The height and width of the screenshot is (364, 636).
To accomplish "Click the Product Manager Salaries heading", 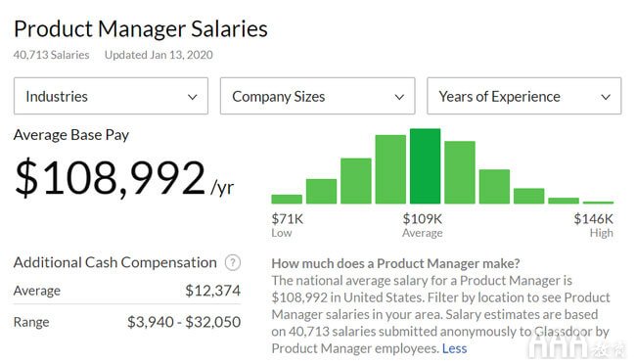I will 141,29.
